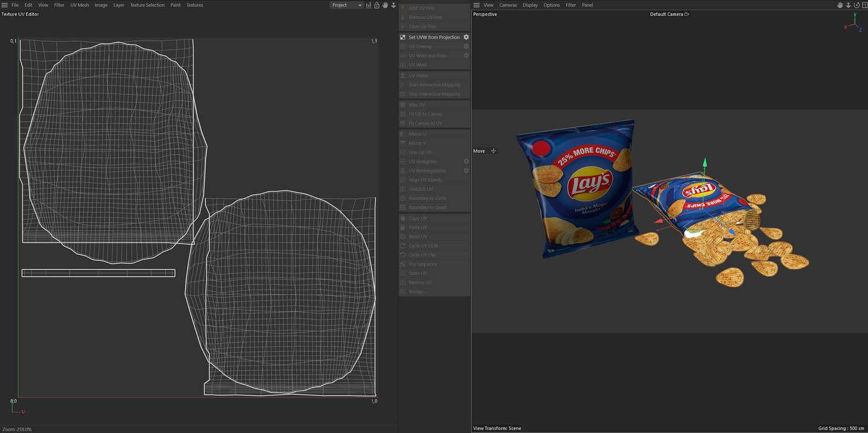Click the toggle-view layout icon in viewport header
Viewport: 868px width, 433px height.
pos(864,5)
